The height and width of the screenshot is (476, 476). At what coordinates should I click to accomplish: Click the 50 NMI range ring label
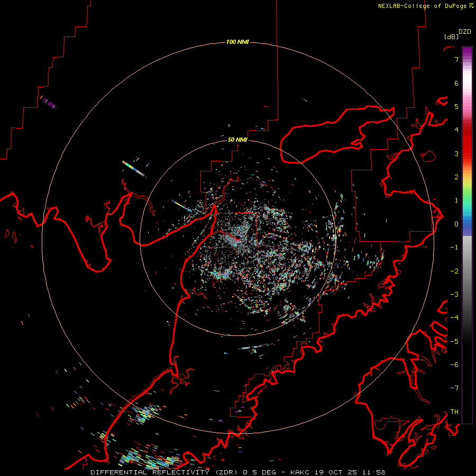[x=237, y=140]
